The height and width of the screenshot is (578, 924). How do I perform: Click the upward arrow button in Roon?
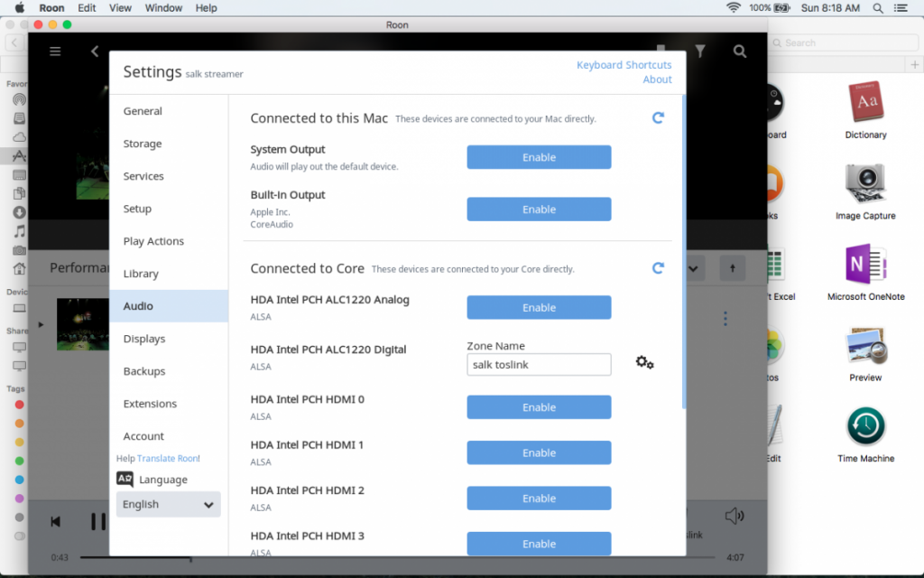tap(733, 268)
